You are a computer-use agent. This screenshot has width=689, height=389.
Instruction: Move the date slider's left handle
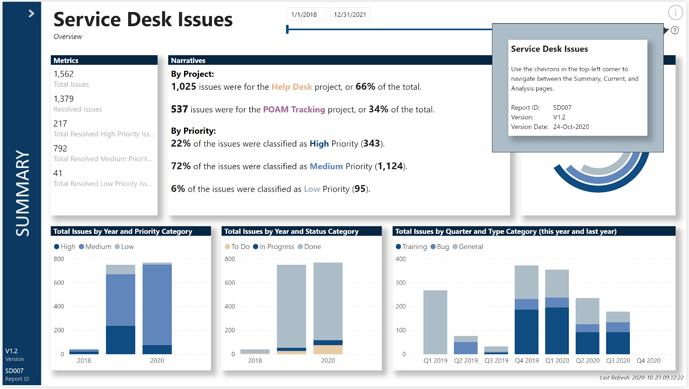(x=287, y=29)
